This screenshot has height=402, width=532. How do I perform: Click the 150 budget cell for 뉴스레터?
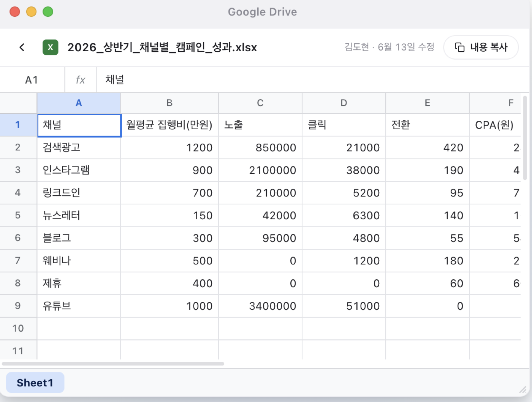coord(169,215)
